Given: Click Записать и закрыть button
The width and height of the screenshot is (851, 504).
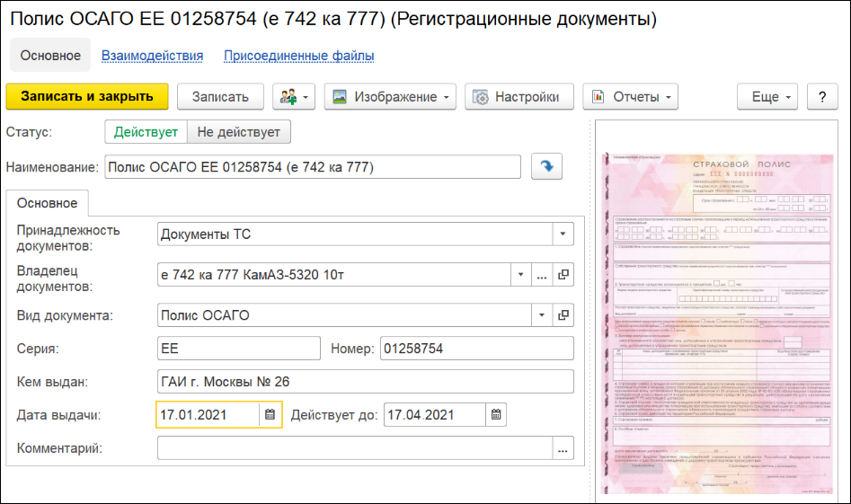Looking at the screenshot, I should pyautogui.click(x=87, y=97).
